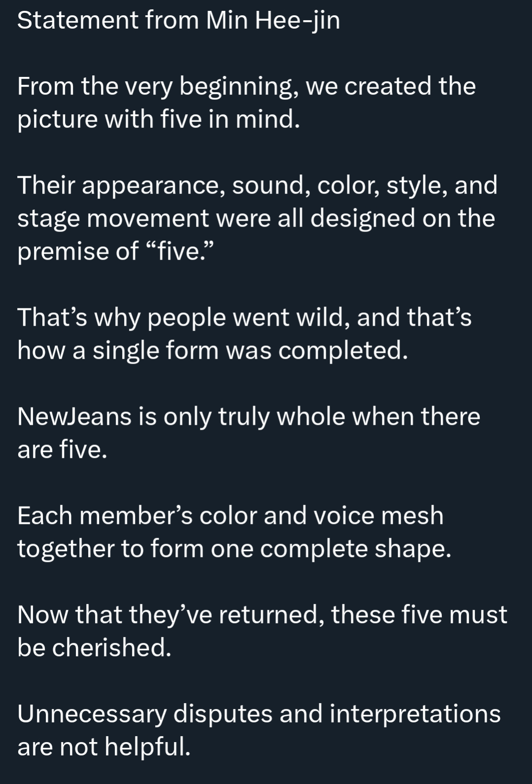Tap the phrase "picture with five in mind"
Screen dimensions: 532x784
point(158,119)
